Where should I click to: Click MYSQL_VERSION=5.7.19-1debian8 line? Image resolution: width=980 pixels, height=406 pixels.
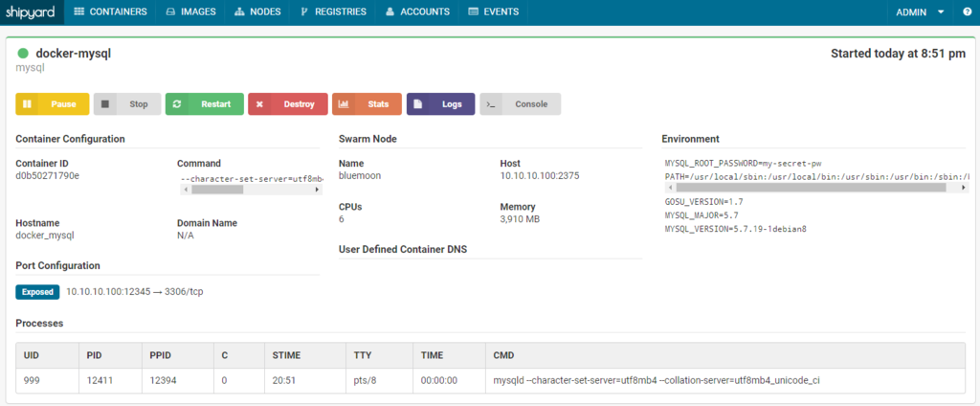pyautogui.click(x=736, y=229)
